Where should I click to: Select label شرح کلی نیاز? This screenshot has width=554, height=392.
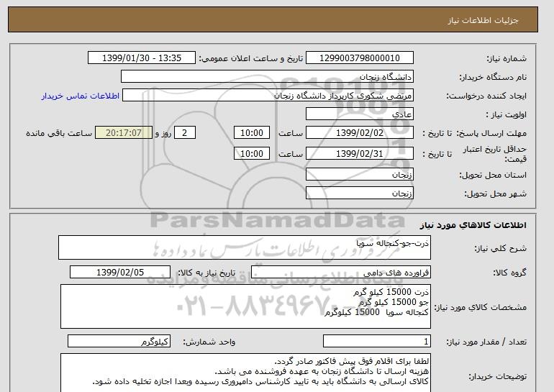point(500,248)
